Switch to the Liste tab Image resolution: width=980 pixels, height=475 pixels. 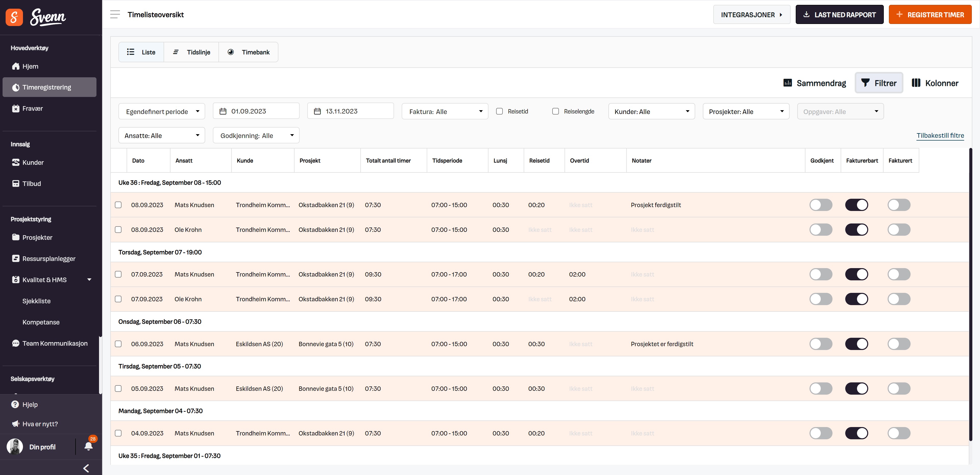click(x=141, y=52)
